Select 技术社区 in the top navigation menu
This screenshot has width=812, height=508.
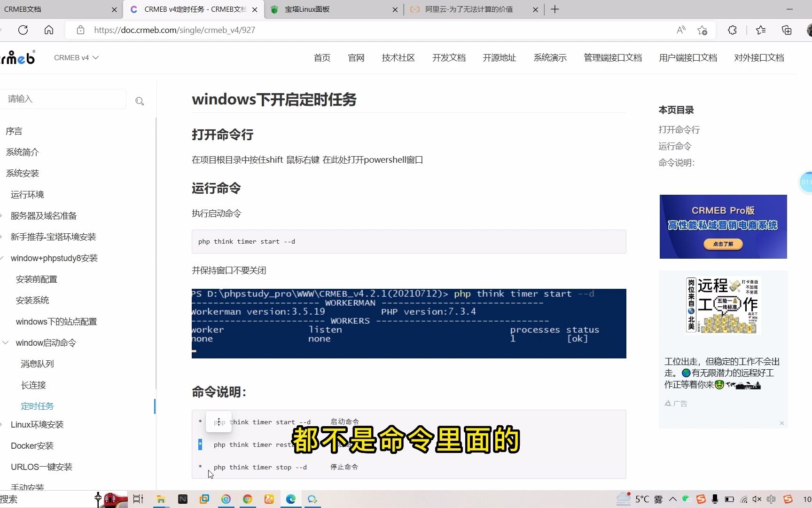pos(398,57)
